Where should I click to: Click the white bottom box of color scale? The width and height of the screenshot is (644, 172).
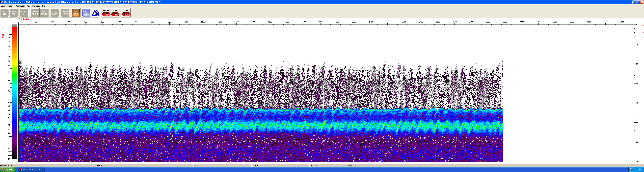14,160
